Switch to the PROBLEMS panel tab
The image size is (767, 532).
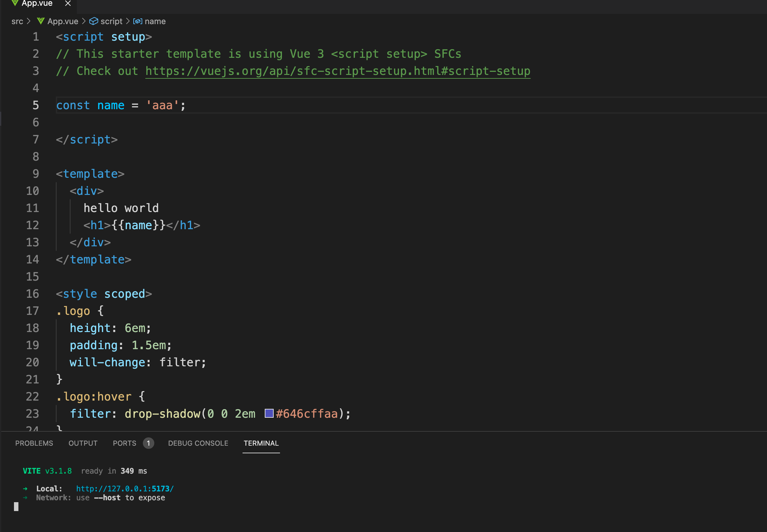(x=34, y=443)
